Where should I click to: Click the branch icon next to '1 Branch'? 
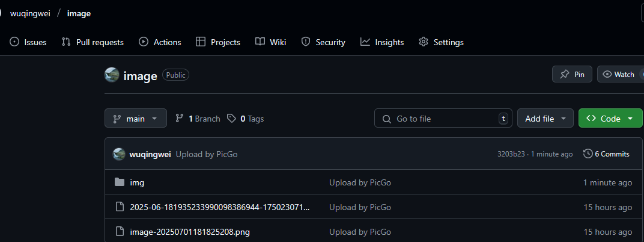[180, 119]
